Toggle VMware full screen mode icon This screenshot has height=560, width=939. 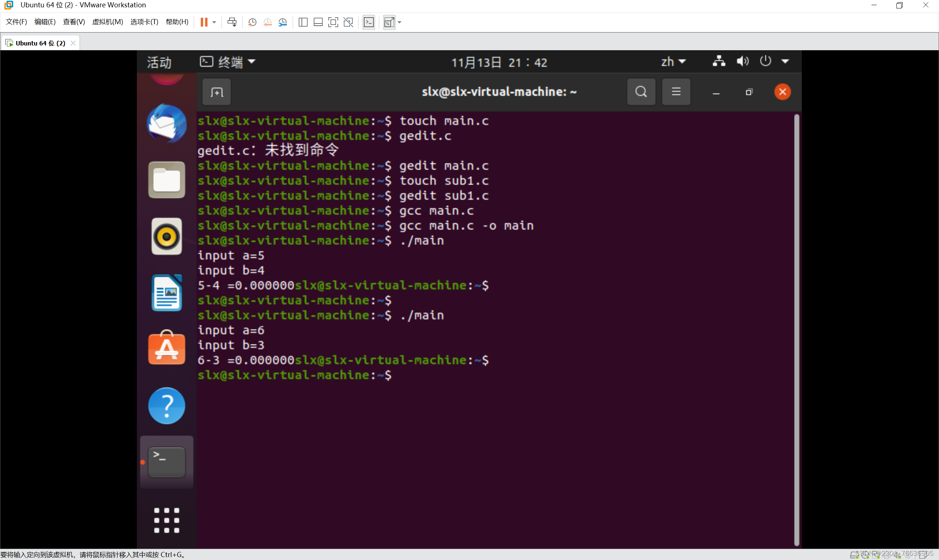333,22
